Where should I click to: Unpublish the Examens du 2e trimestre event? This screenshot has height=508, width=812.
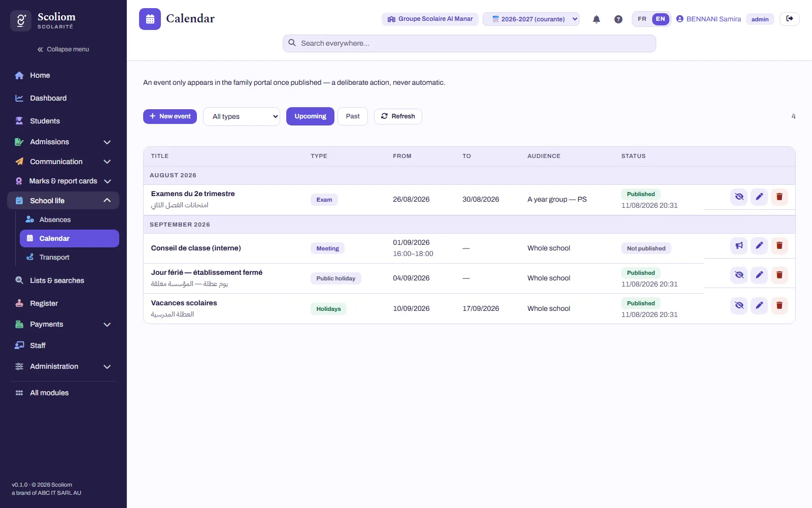[x=739, y=197]
